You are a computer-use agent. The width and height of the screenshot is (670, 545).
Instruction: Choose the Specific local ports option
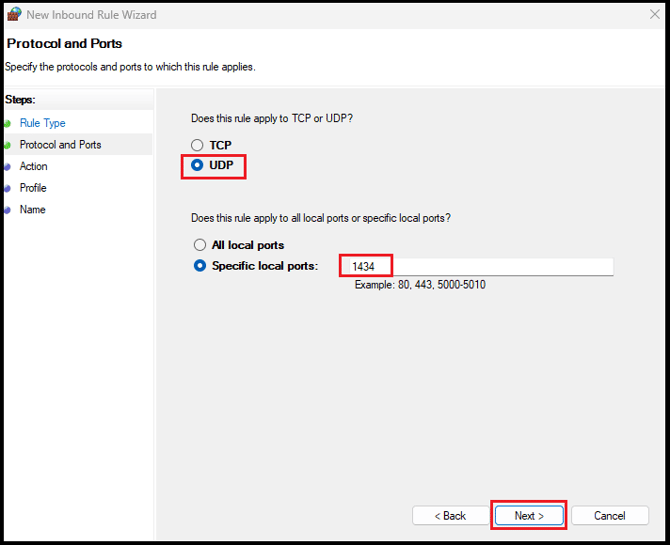(x=200, y=266)
